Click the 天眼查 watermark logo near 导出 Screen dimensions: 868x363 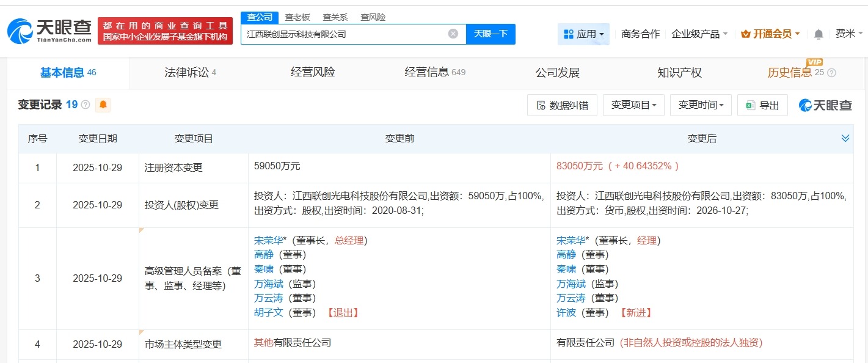[x=825, y=105]
